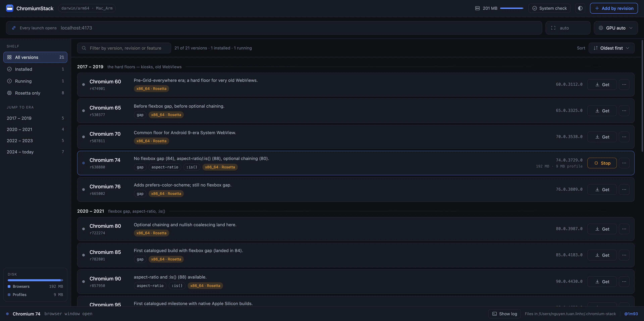Viewport: 644px width, 321px height.
Task: Jump to the 2024 – today era
Action: click(x=35, y=152)
